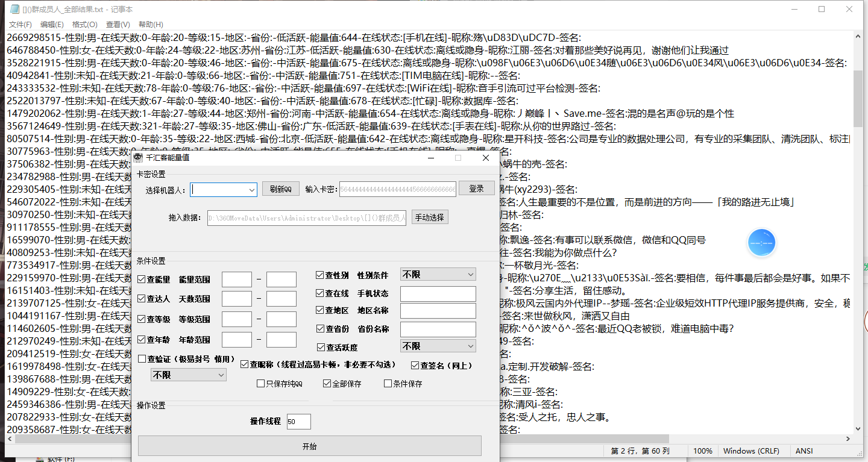Image resolution: width=868 pixels, height=462 pixels.
Task: Click the line starting with 2522013797
Action: (262, 101)
